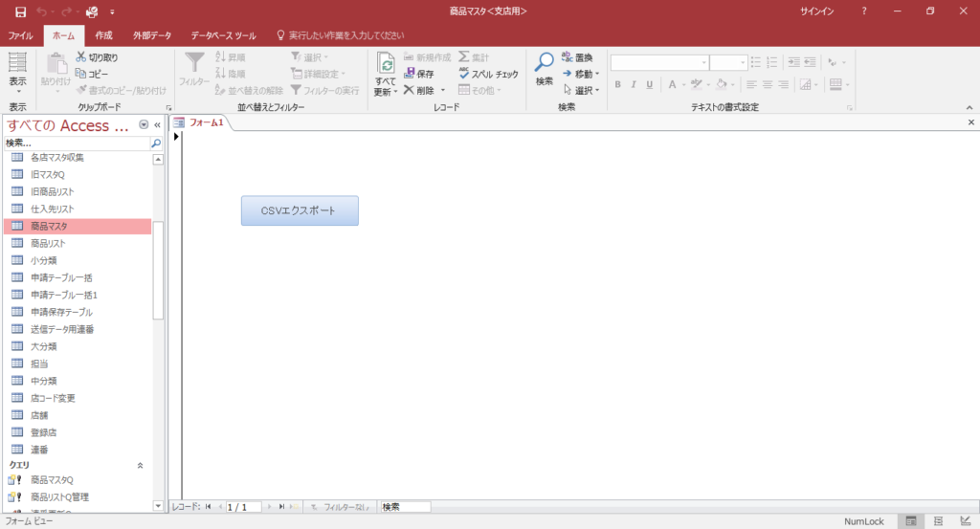Click the Totals (集計) sigma icon
Screen dimensions: 980x529
click(464, 56)
